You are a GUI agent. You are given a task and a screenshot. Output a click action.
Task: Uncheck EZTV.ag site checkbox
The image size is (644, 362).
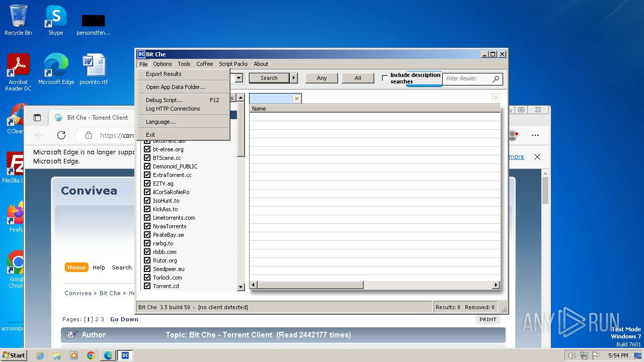tap(147, 184)
